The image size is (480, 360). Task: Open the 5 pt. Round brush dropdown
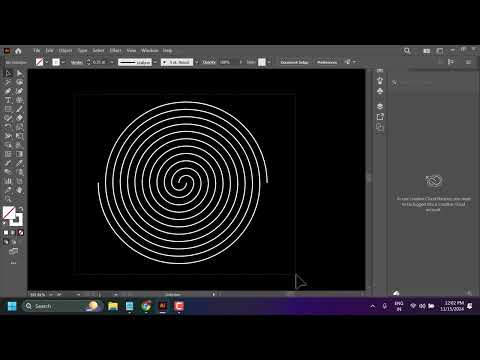(x=196, y=62)
